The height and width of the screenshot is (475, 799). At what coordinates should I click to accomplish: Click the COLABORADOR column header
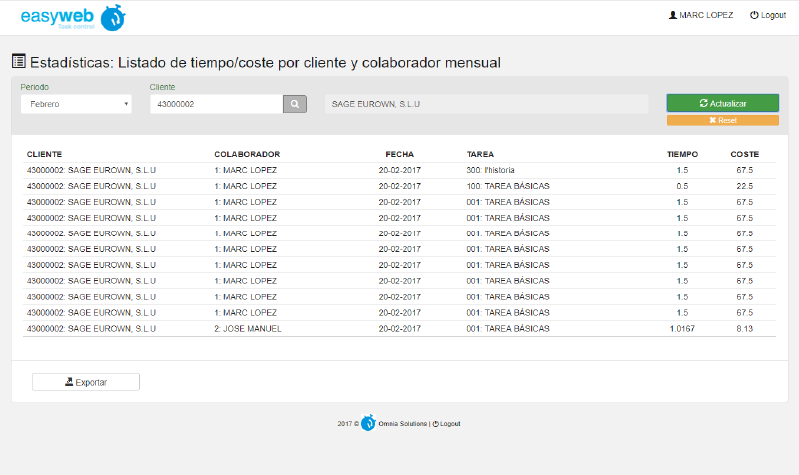[x=247, y=154]
